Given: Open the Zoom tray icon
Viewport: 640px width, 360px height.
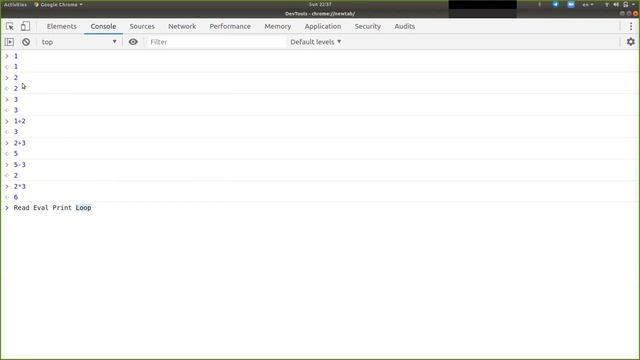Looking at the screenshot, I should click(x=571, y=4).
